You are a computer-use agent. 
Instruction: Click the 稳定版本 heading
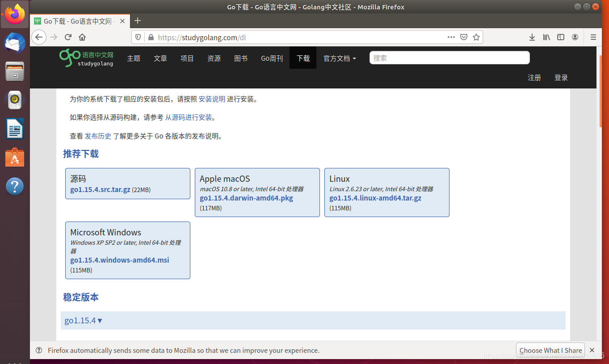pos(81,297)
